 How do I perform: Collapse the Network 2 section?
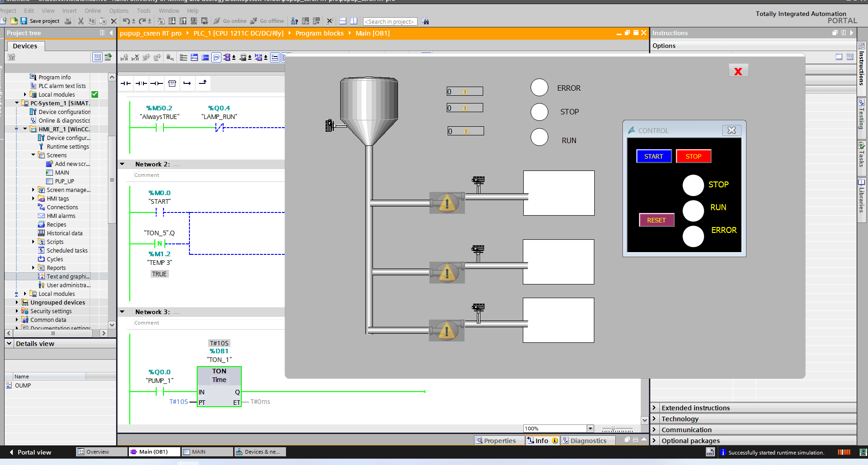click(x=122, y=164)
